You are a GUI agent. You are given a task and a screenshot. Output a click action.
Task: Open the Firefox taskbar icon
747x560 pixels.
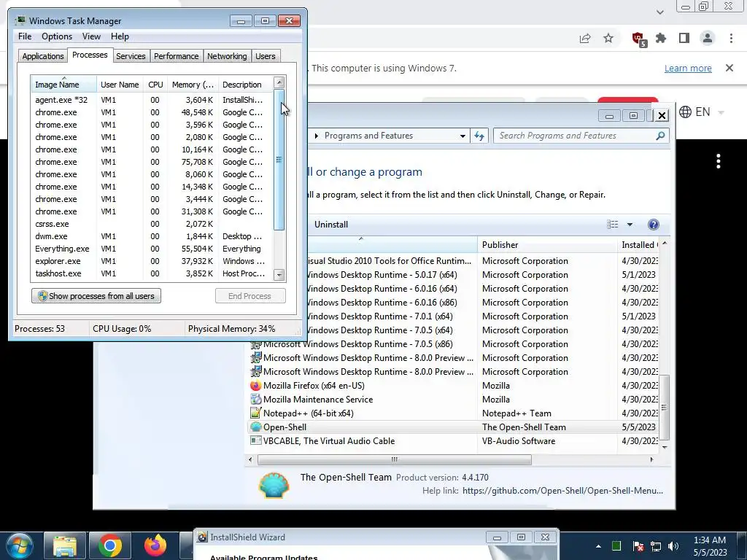pyautogui.click(x=155, y=546)
